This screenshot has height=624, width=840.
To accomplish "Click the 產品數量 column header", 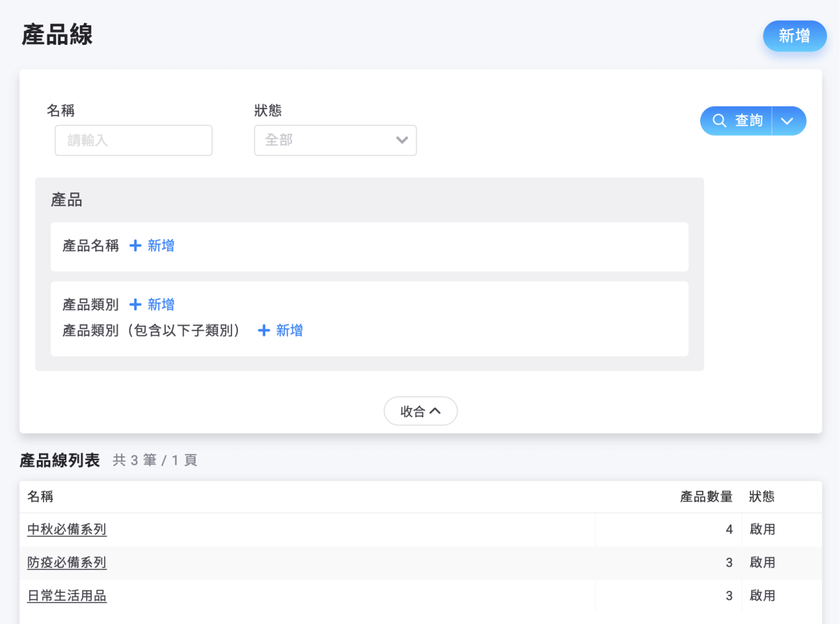I will click(705, 497).
